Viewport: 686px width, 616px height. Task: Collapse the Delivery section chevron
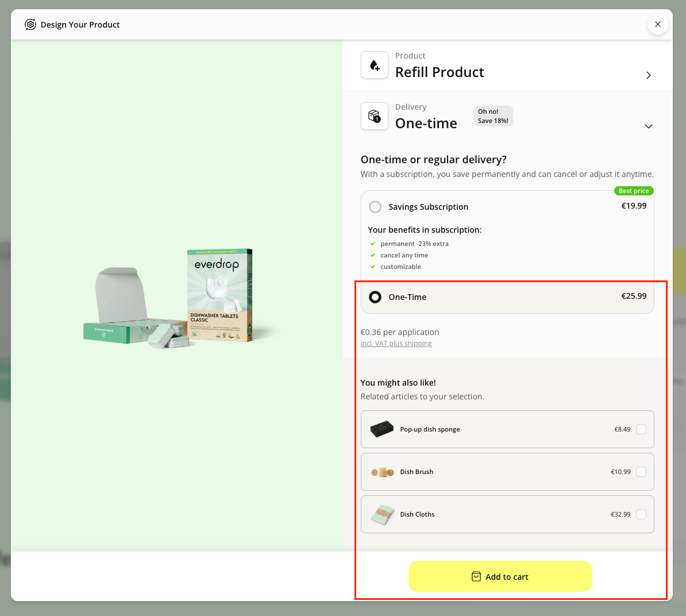648,126
